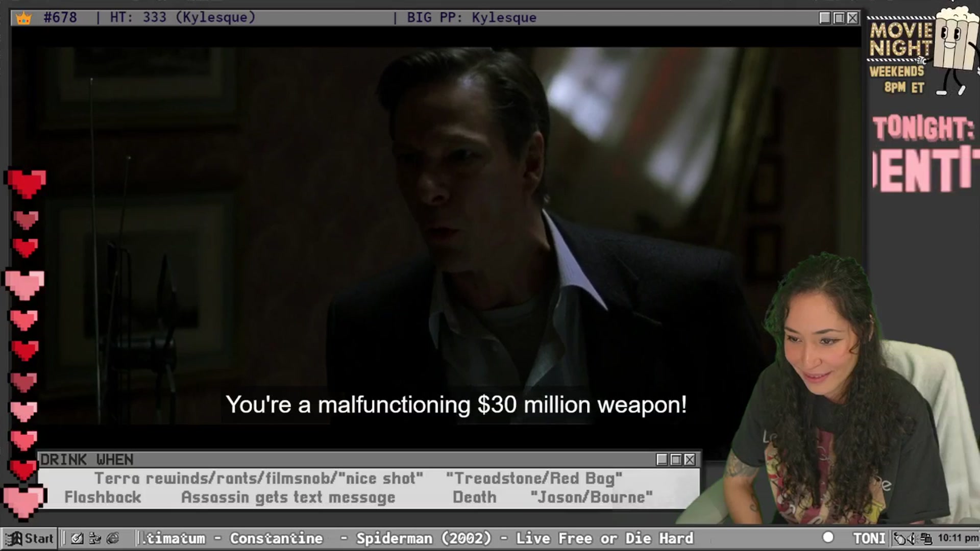Click the MOVIE NIGHT logo text
Screen dimensions: 980x551
[901, 39]
